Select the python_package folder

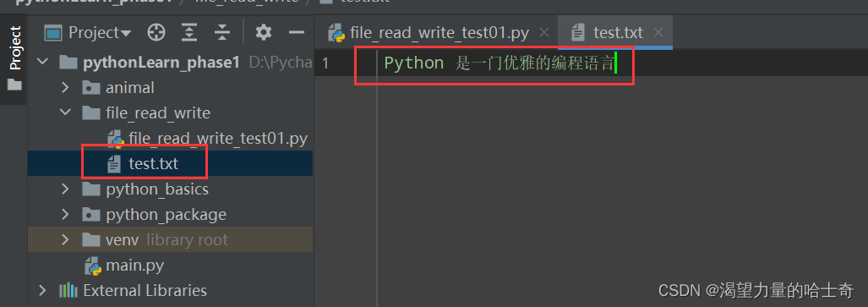pyautogui.click(x=166, y=215)
